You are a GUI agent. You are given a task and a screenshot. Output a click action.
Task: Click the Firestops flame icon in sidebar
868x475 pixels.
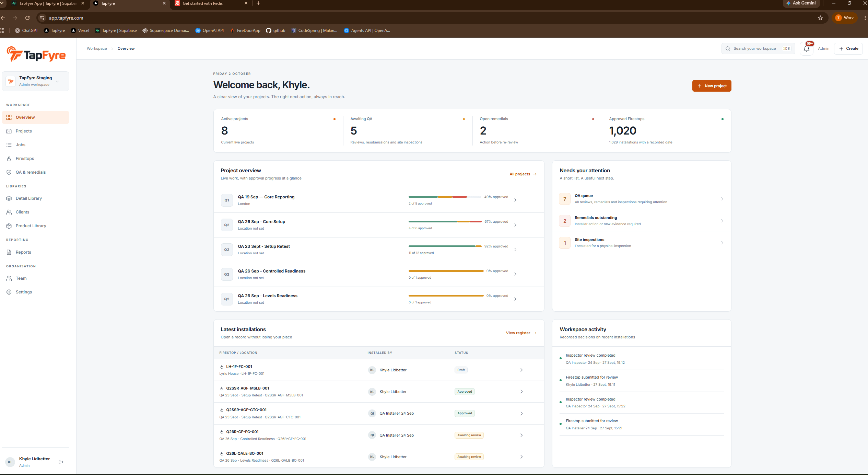9,159
